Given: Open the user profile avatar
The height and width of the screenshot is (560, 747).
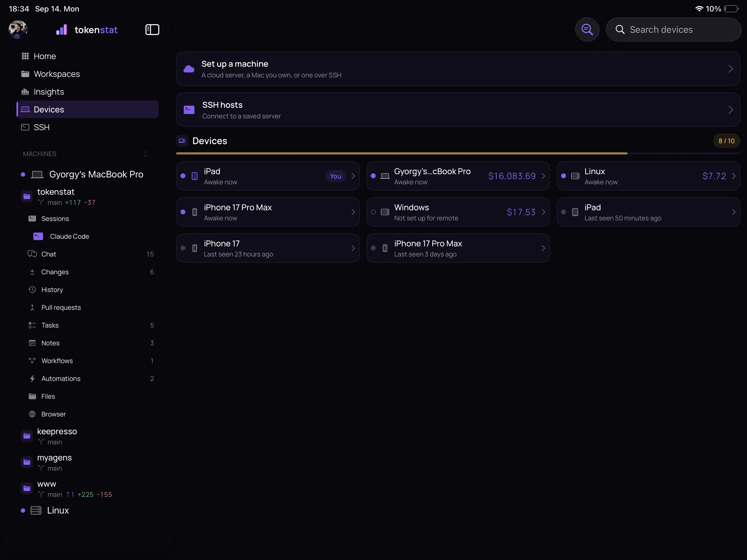Looking at the screenshot, I should coord(18,29).
